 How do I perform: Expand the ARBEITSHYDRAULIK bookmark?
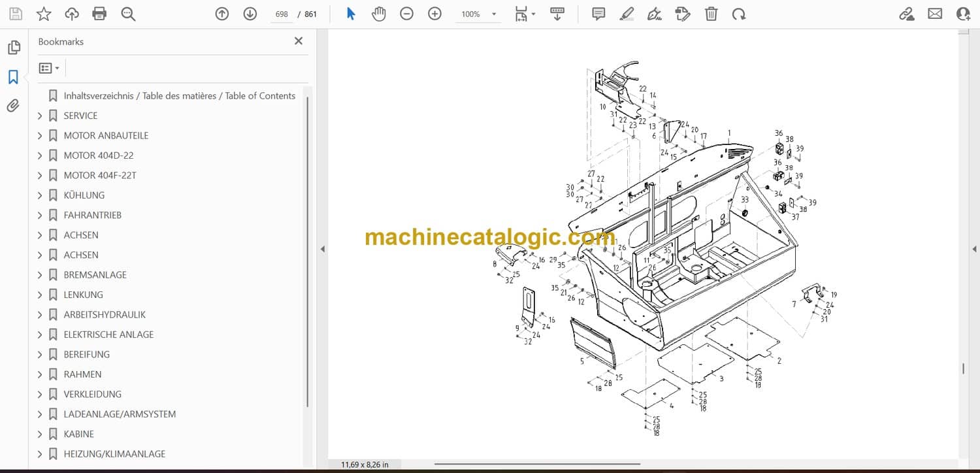pos(40,315)
